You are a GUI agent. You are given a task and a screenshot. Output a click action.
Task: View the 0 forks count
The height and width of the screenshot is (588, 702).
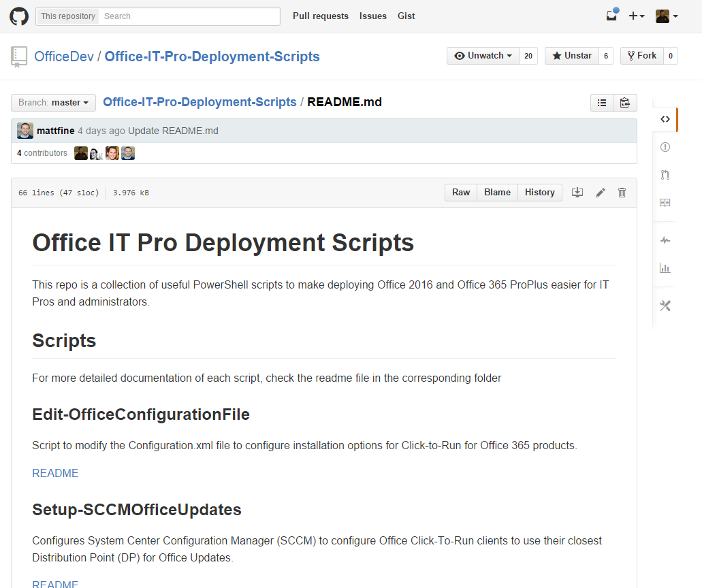(x=670, y=56)
